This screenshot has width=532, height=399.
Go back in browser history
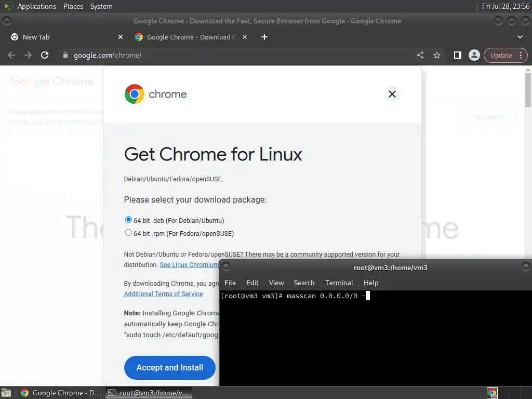point(11,55)
